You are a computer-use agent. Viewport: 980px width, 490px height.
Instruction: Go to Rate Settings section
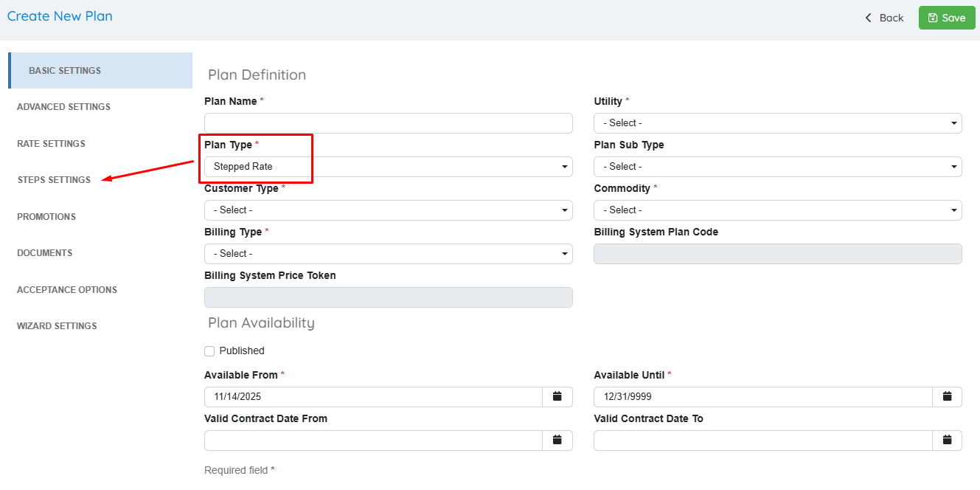pos(51,144)
